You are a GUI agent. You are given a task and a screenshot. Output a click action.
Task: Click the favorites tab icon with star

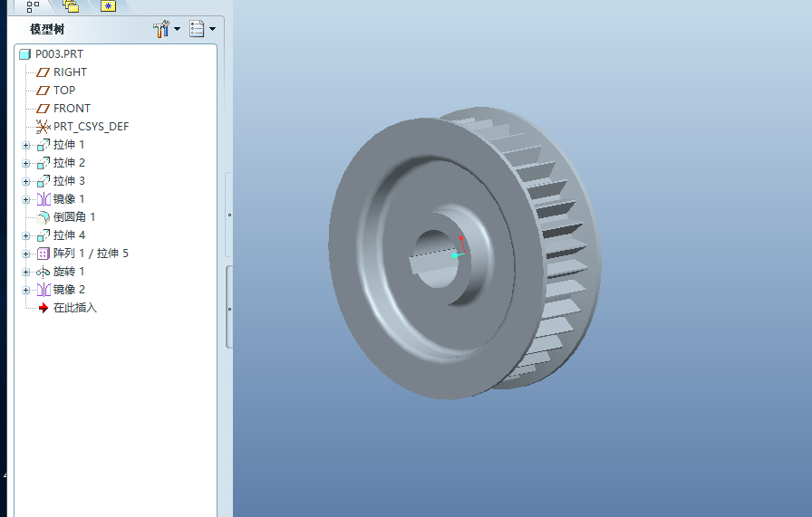pos(108,6)
